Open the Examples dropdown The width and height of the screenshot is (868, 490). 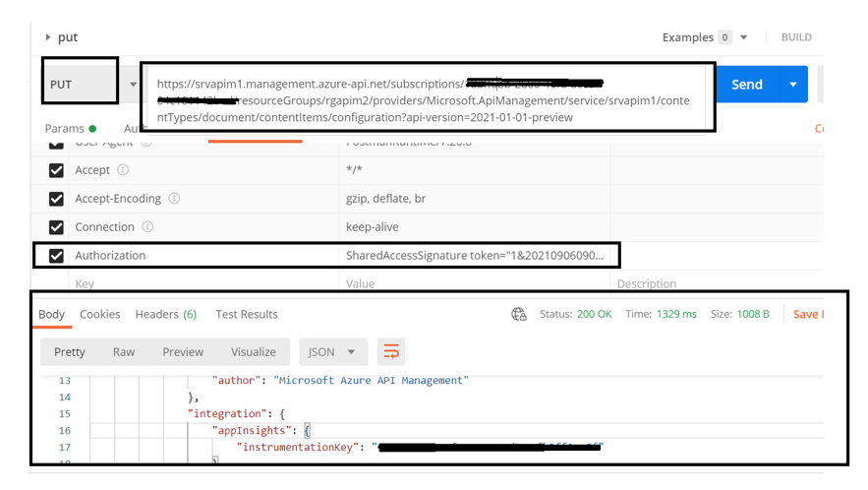pos(743,37)
